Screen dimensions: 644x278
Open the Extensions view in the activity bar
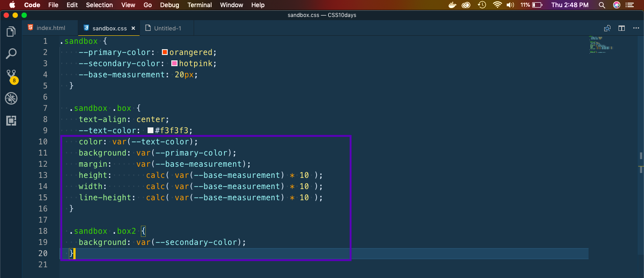click(11, 120)
